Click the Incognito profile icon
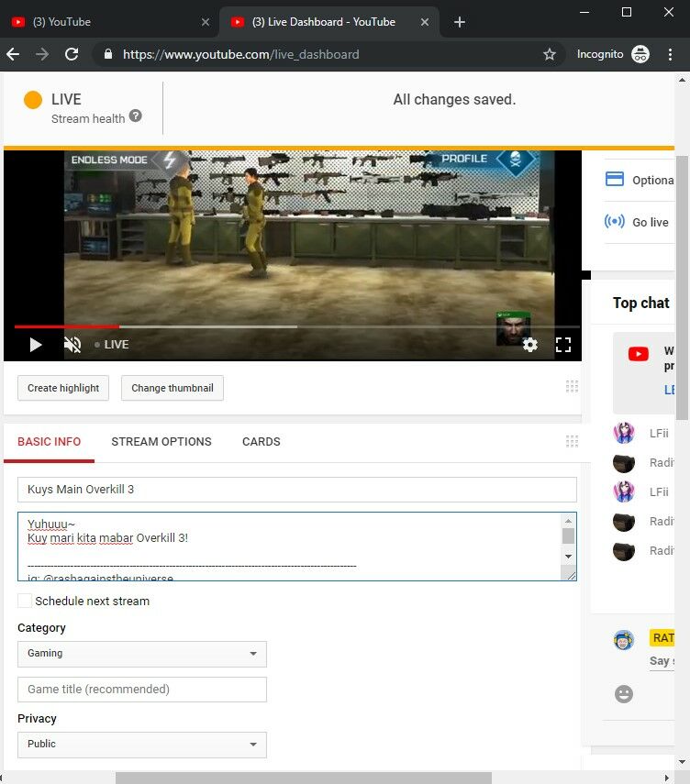The height and width of the screenshot is (784, 690). pos(640,54)
